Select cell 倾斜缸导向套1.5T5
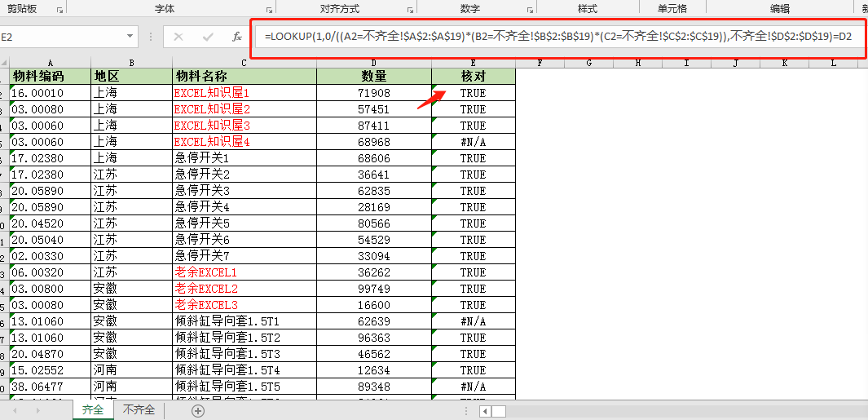The image size is (868, 420). coord(245,387)
